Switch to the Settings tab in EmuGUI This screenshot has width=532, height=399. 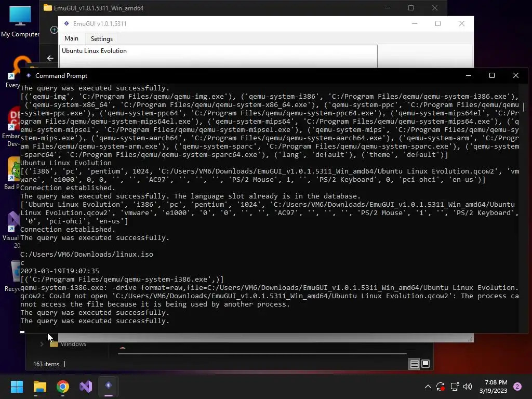[x=102, y=38]
